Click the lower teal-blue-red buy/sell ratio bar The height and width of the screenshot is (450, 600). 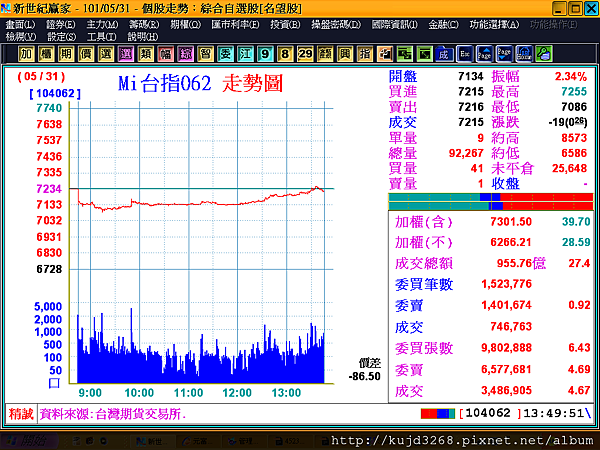pyautogui.click(x=491, y=206)
